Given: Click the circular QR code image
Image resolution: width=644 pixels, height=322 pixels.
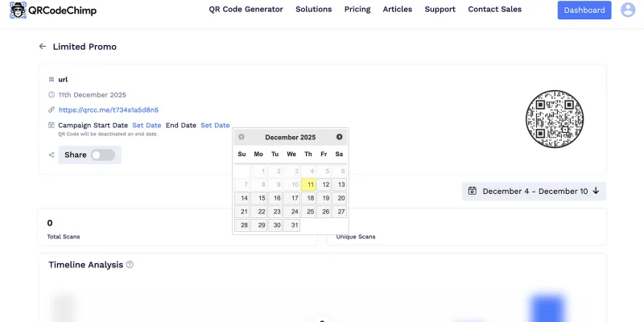Looking at the screenshot, I should [x=555, y=119].
